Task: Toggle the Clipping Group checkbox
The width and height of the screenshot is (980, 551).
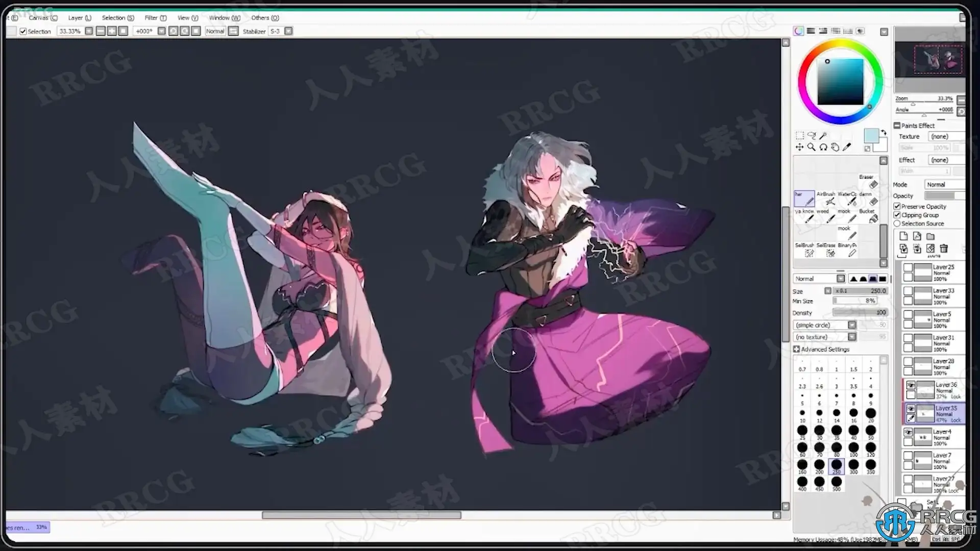Action: 897,215
